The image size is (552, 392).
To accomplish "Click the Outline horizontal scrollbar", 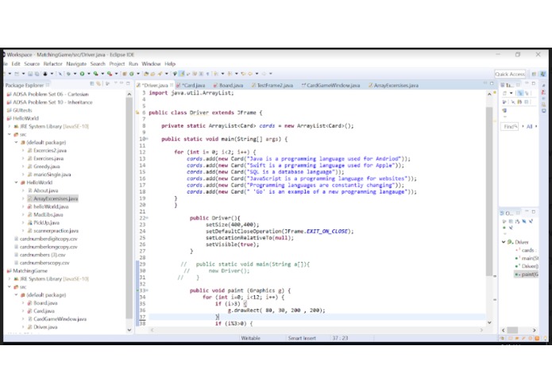I will (x=512, y=330).
